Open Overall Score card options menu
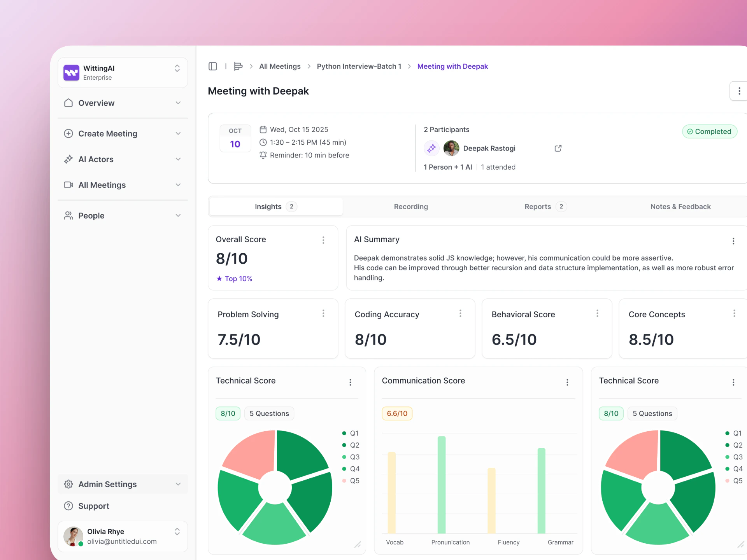747x560 pixels. pyautogui.click(x=323, y=240)
